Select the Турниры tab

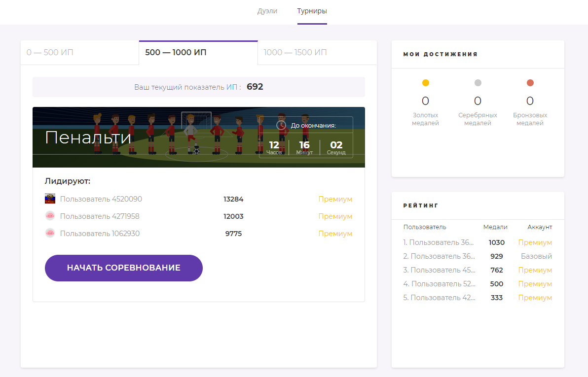(312, 11)
